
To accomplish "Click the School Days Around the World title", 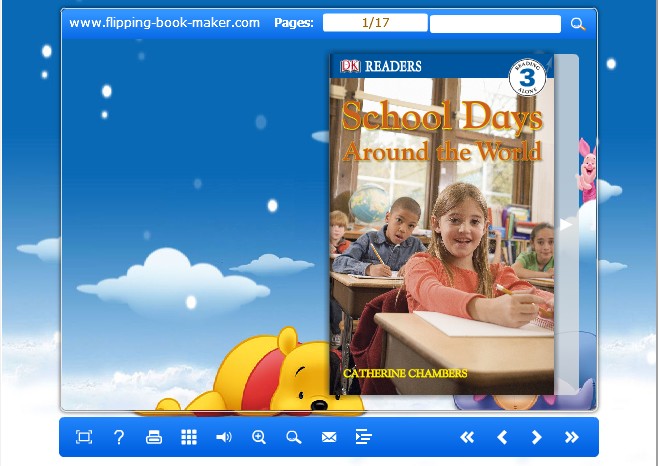I will coord(442,131).
